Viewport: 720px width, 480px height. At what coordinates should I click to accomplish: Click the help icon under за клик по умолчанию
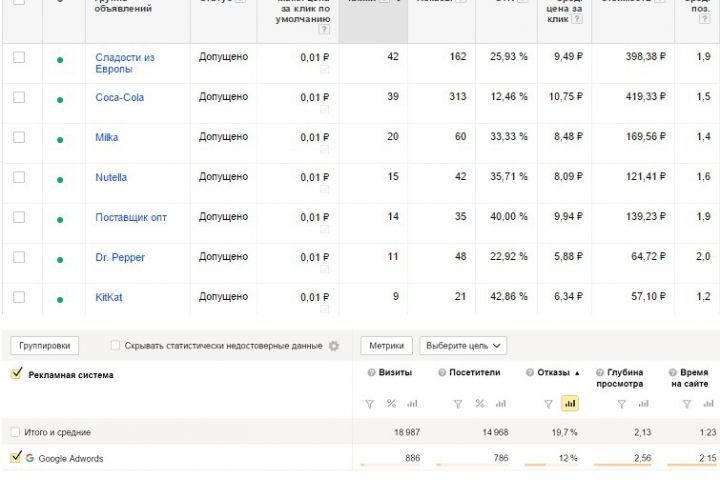click(324, 29)
